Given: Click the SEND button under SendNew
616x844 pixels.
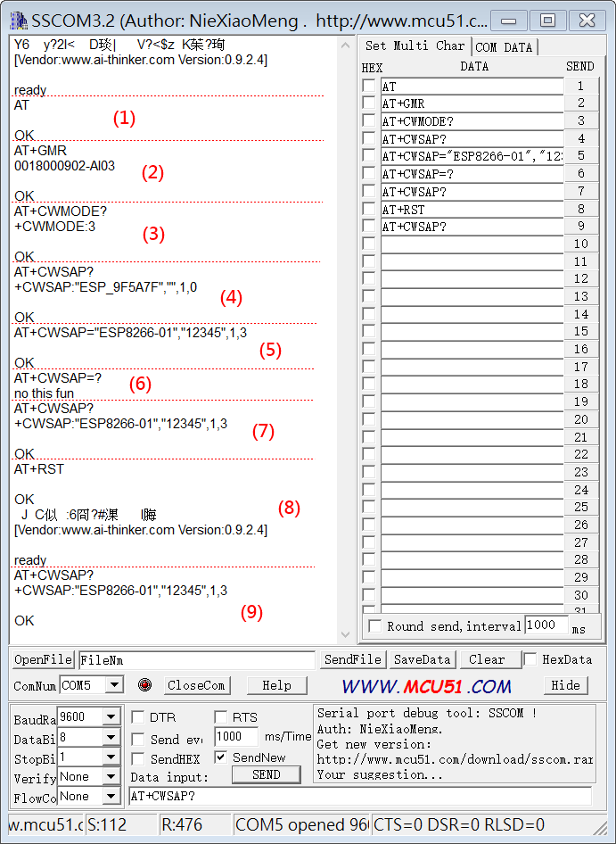Looking at the screenshot, I should click(x=267, y=774).
